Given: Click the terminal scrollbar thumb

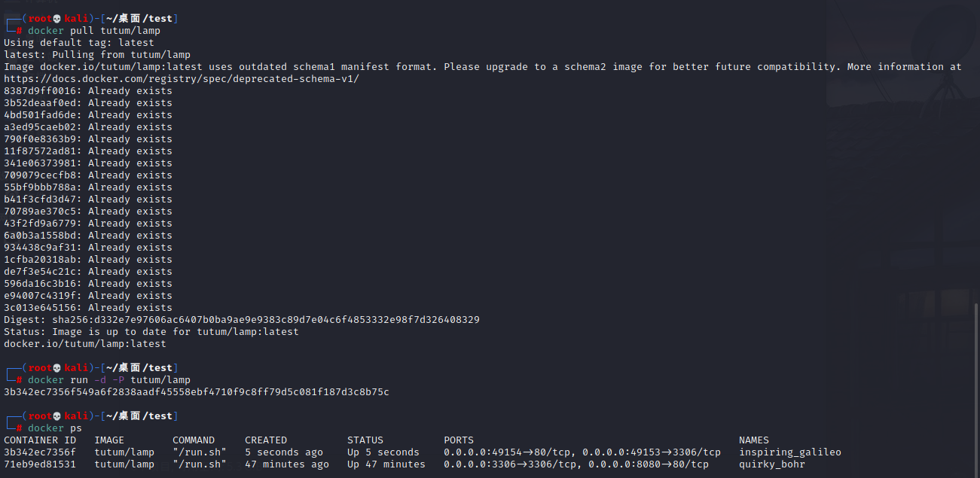Looking at the screenshot, I should click(x=977, y=388).
